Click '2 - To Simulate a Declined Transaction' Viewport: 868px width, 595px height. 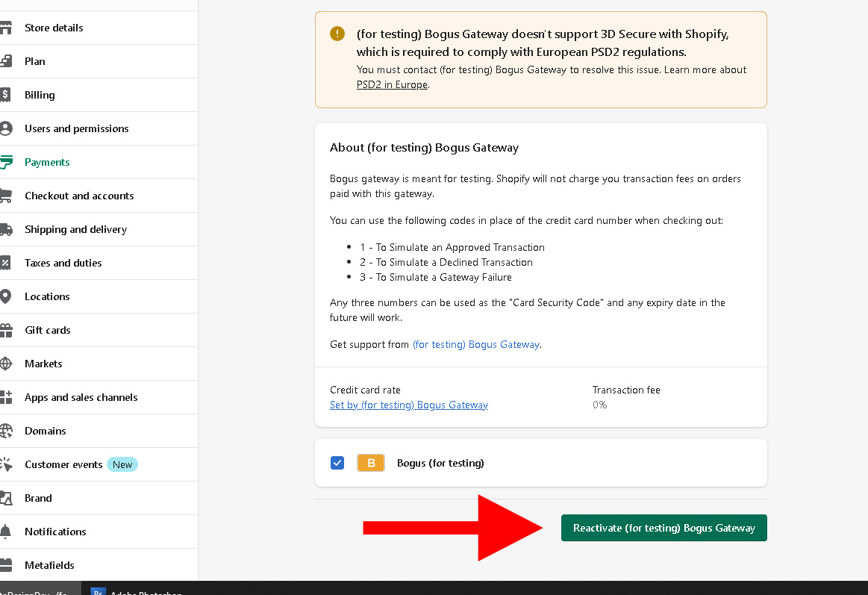(x=446, y=262)
